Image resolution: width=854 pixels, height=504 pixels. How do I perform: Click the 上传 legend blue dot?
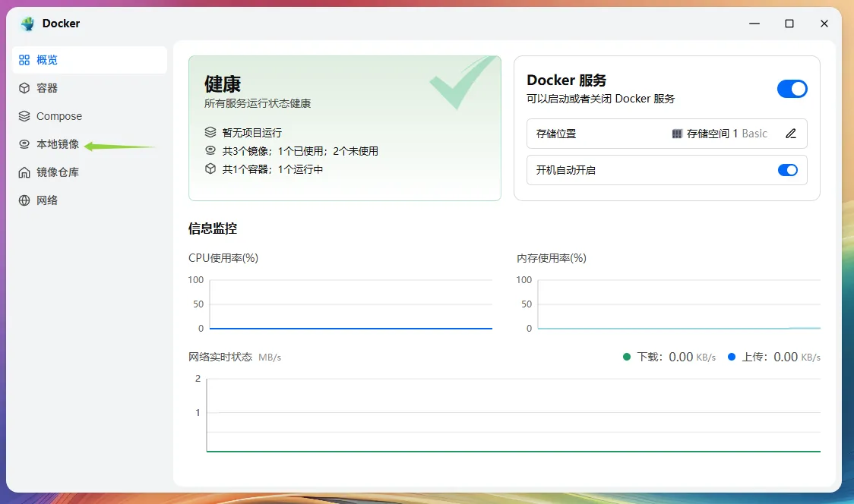(x=732, y=357)
